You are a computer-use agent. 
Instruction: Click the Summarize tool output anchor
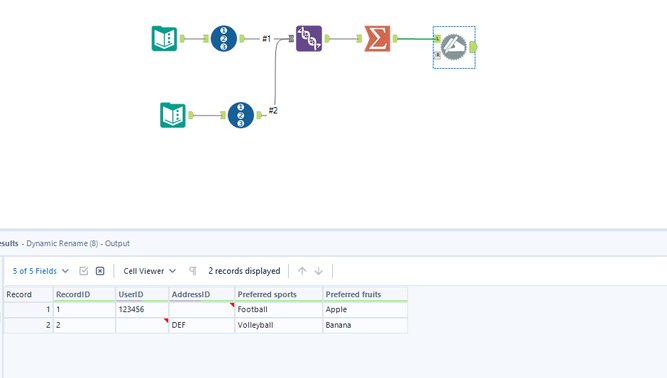[x=396, y=39]
